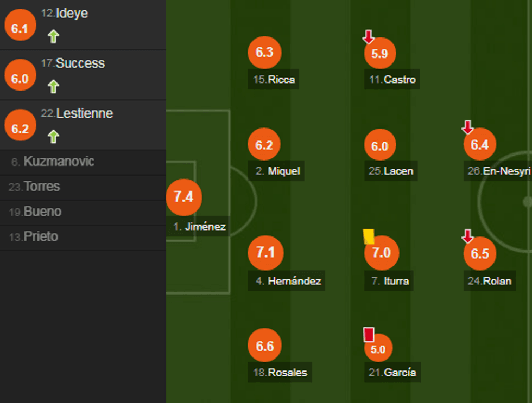Click Iturra's yellow card icon
Screen dimensions: 532x403
369,236
